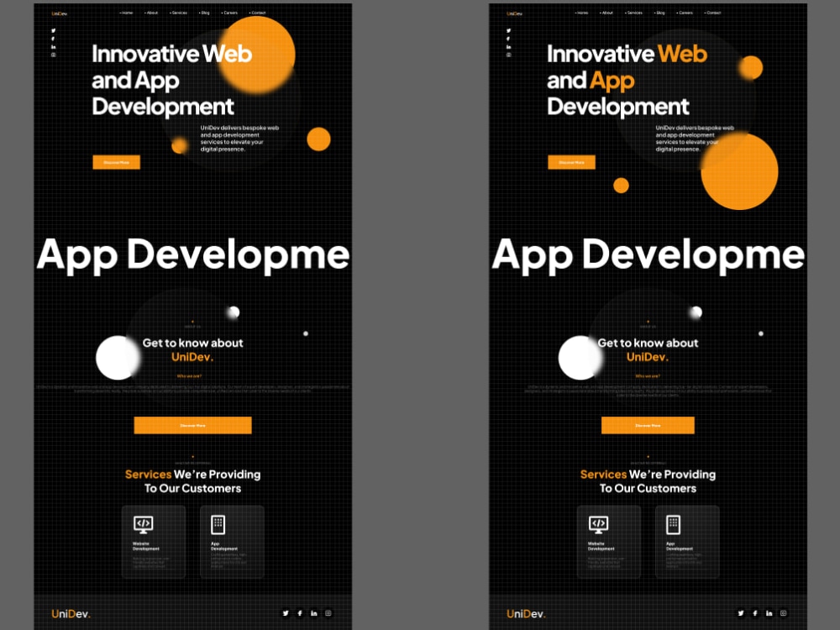Click the large 'App Developme' banner text, left mockup
This screenshot has height=630, width=840.
click(193, 255)
